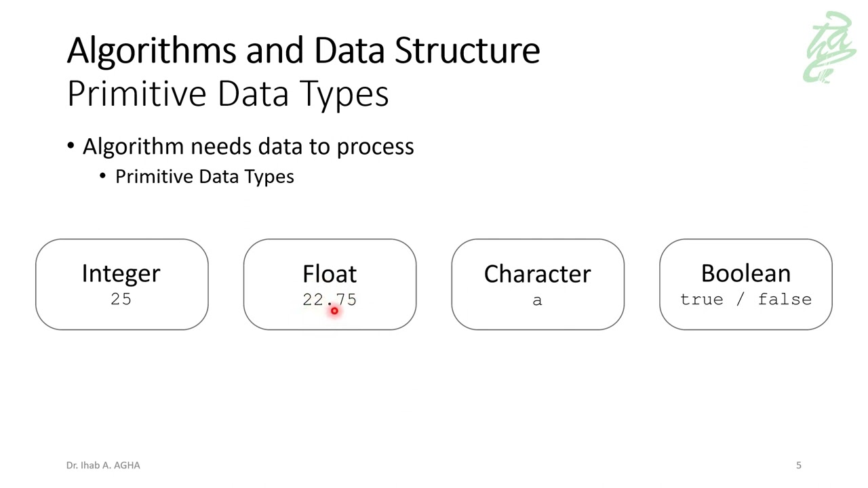Select the Character data type box
868x488 pixels.
click(538, 285)
